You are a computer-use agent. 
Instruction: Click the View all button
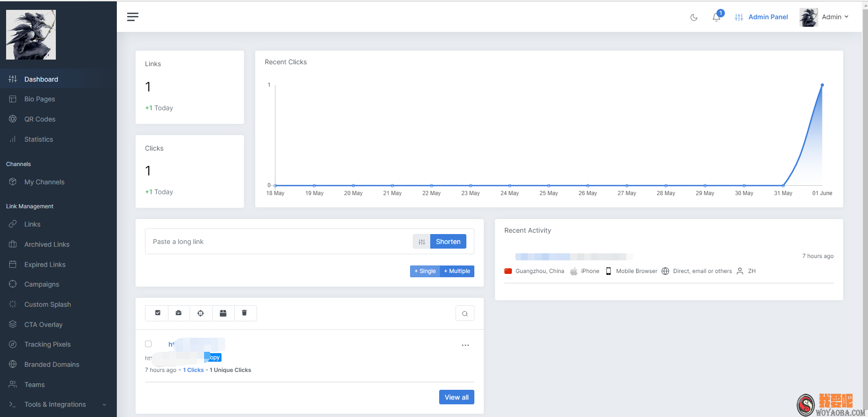[456, 397]
